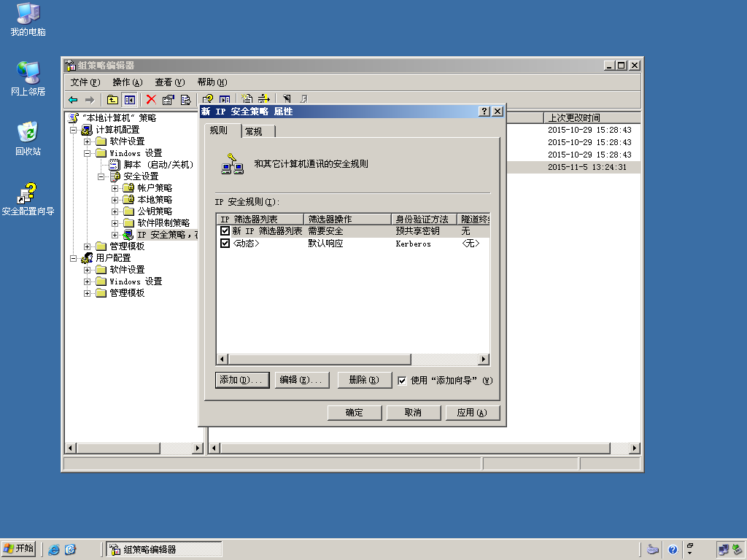Click the 筛选器操作 column header

347,219
